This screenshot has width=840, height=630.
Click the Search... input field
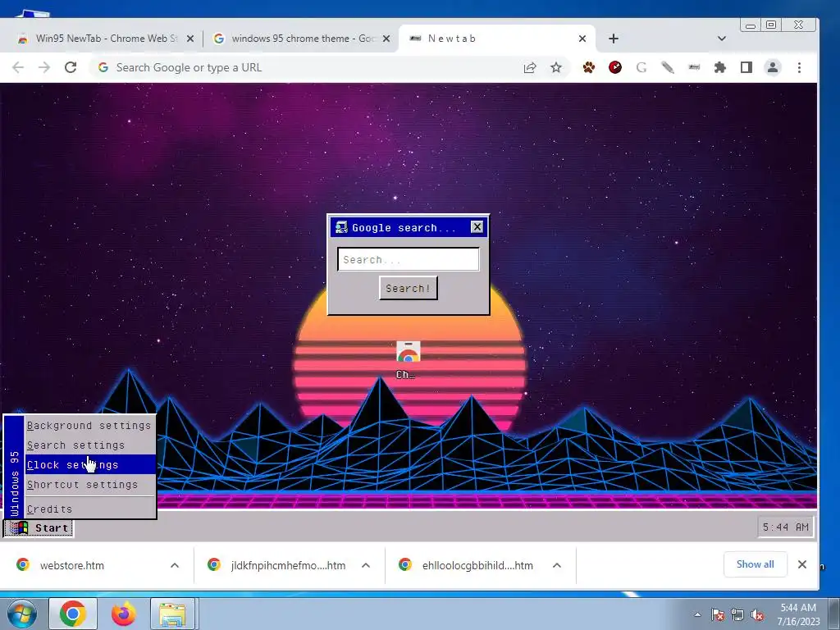409,260
